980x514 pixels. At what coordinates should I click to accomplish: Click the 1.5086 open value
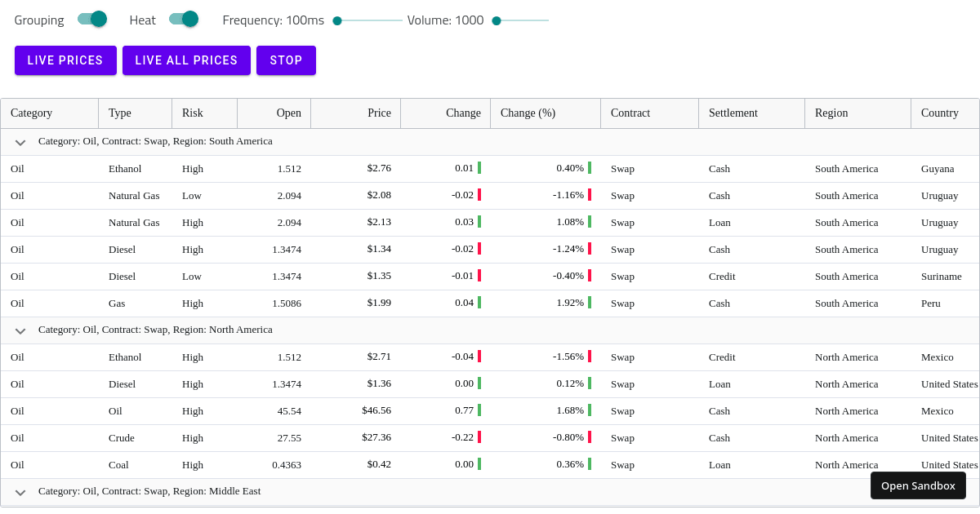click(x=274, y=304)
